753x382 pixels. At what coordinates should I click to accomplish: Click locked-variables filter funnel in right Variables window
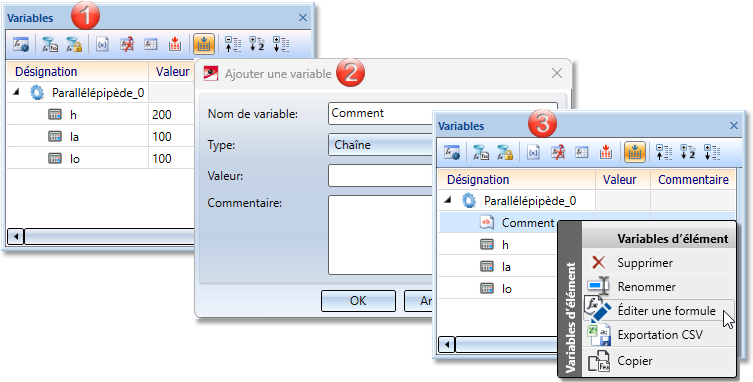(x=505, y=152)
